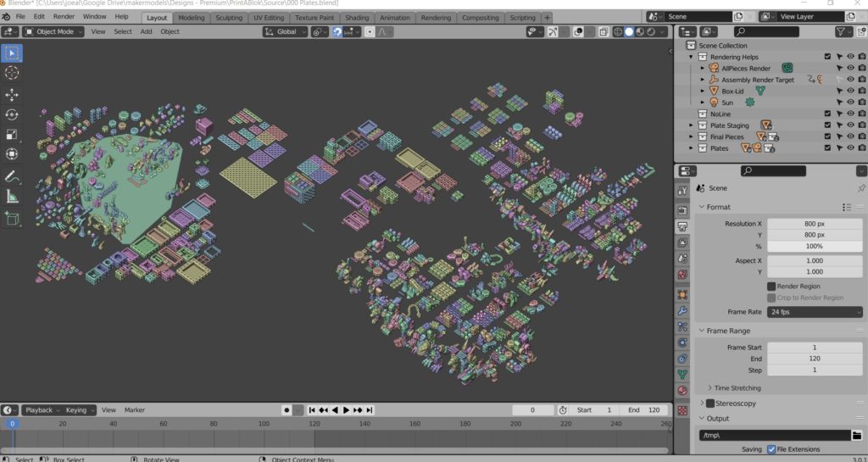Screen dimensions: 868x462
Task: Uncheck the File Extensions checkbox
Action: 771,449
